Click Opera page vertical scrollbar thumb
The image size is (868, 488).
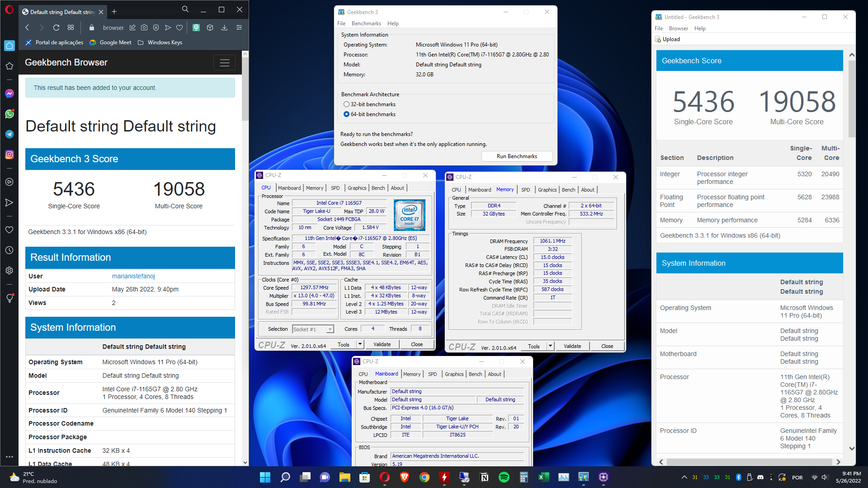pyautogui.click(x=245, y=89)
